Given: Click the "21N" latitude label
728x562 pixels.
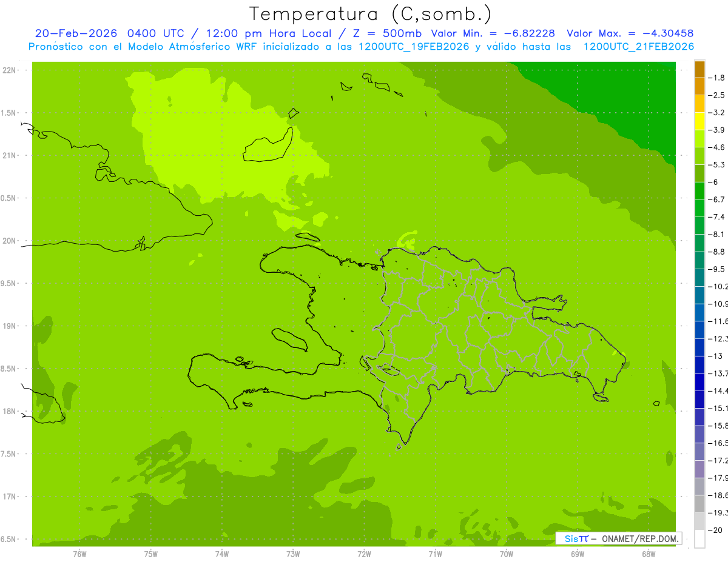Looking at the screenshot, I should (10, 155).
